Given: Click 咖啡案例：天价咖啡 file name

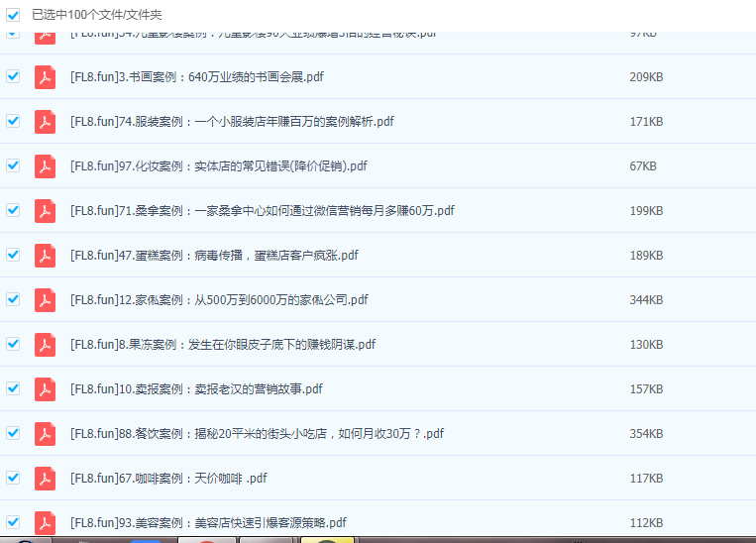Looking at the screenshot, I should pyautogui.click(x=168, y=479).
